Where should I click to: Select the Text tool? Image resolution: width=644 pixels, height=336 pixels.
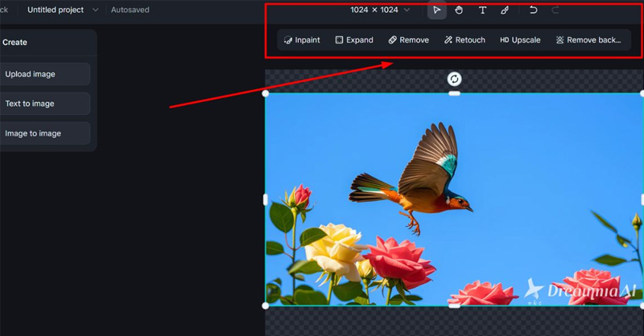482,10
